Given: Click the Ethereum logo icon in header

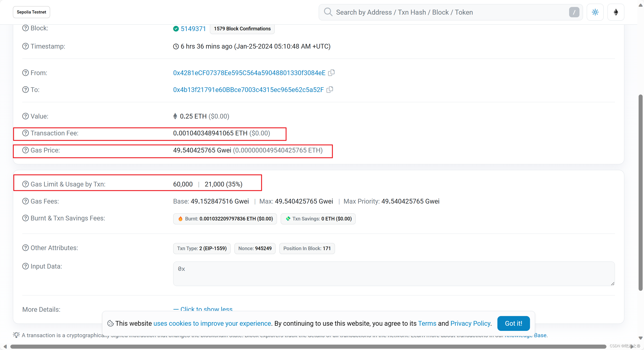Looking at the screenshot, I should [x=616, y=12].
